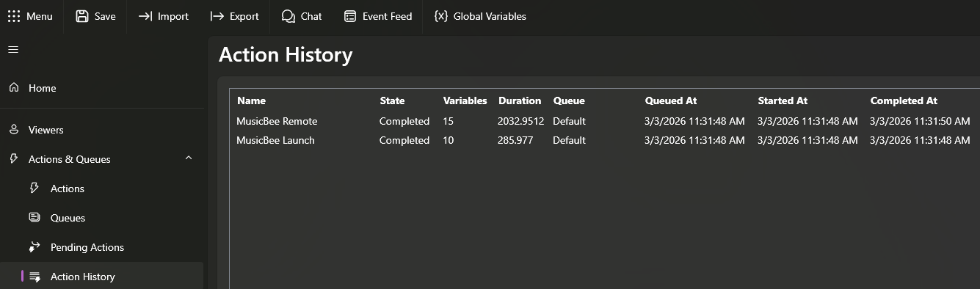Sort by the Variables column header

pyautogui.click(x=465, y=100)
